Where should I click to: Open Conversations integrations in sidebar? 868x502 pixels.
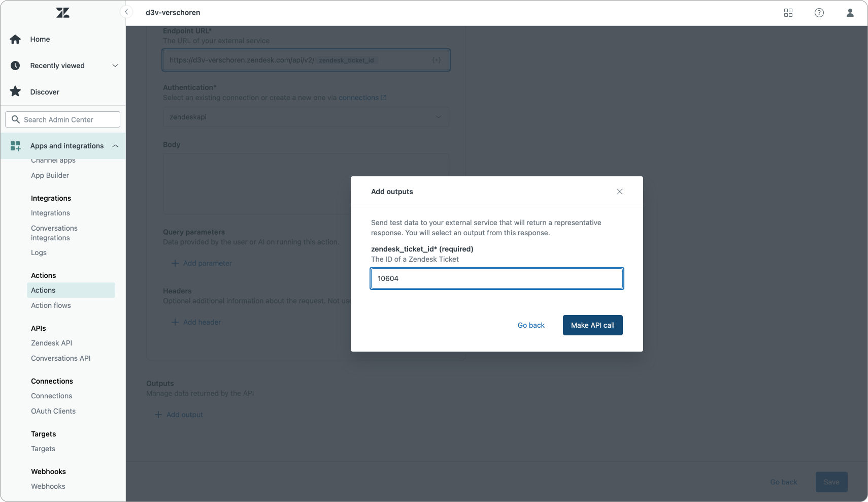[x=54, y=233]
